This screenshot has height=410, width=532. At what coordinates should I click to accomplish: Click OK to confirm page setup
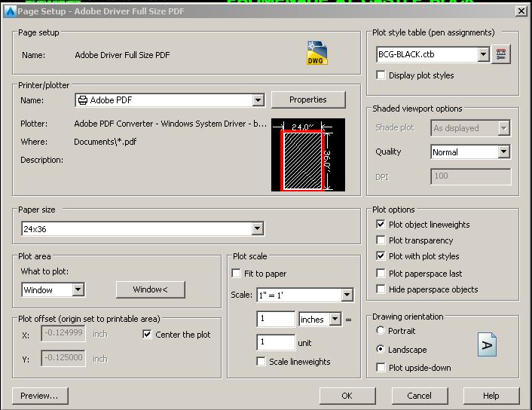(x=347, y=396)
